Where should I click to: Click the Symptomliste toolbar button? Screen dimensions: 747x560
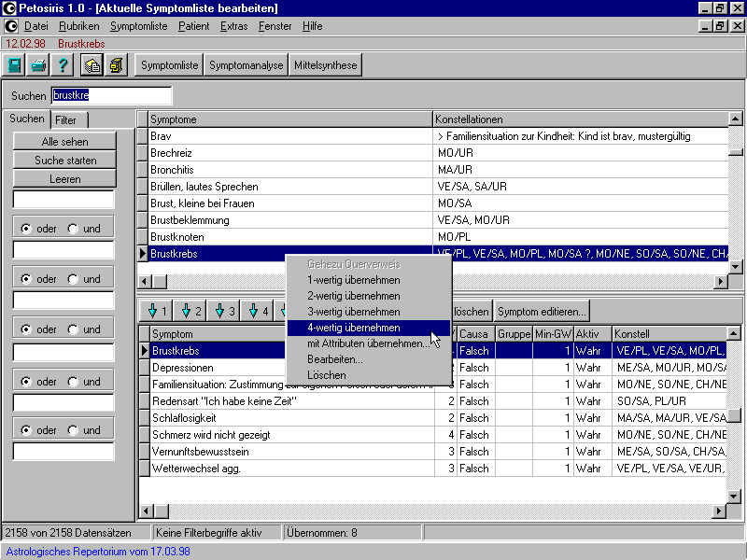(169, 65)
